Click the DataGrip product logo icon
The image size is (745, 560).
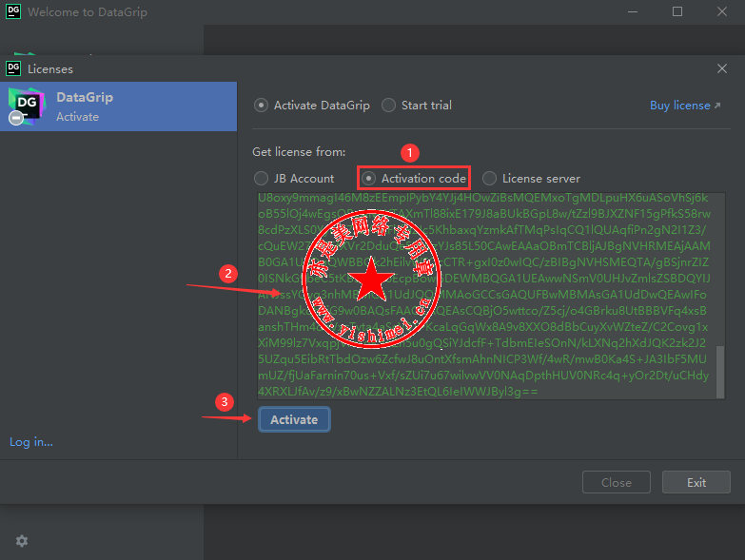coord(27,106)
